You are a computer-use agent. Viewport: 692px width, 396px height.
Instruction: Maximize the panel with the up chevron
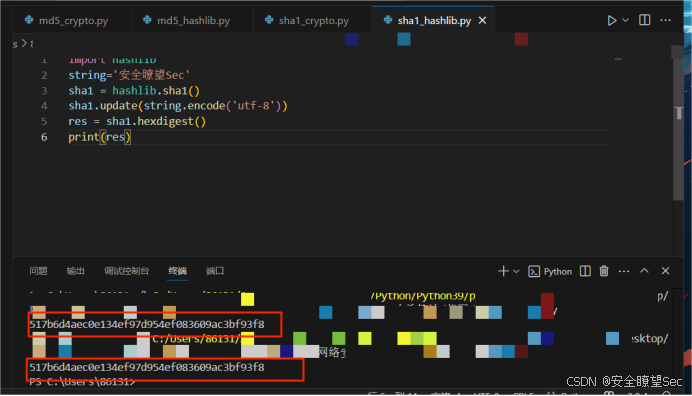[x=644, y=271]
